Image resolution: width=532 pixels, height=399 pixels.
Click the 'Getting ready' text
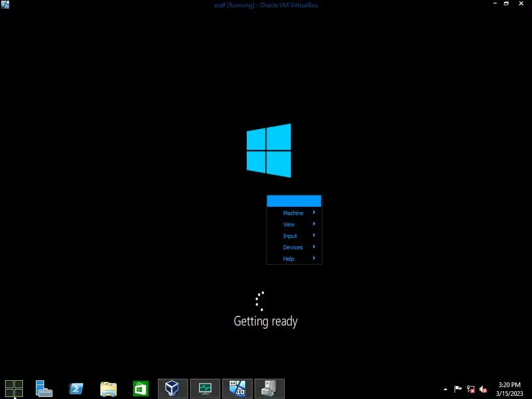tap(265, 321)
